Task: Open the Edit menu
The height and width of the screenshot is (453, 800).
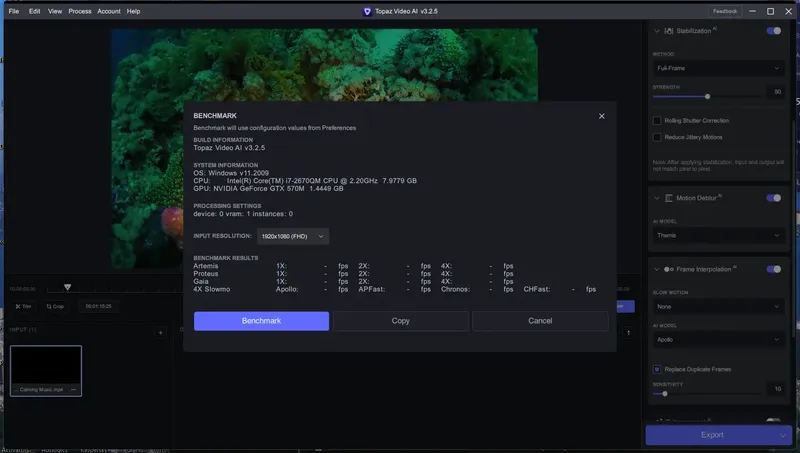Action: (x=34, y=11)
